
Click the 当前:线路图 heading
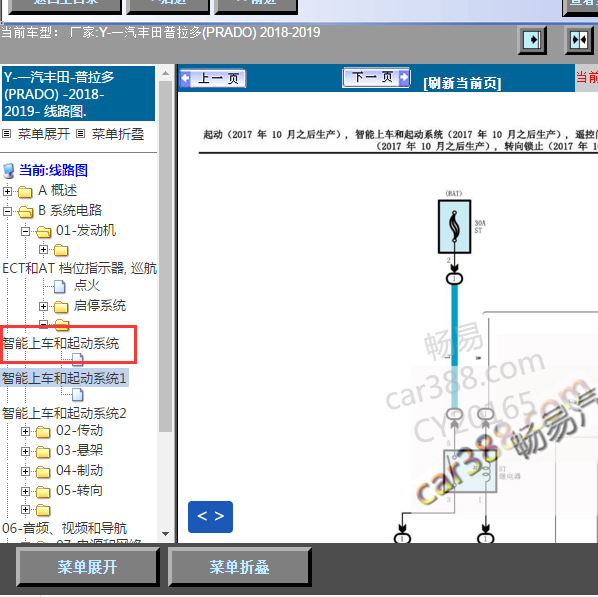click(53, 170)
